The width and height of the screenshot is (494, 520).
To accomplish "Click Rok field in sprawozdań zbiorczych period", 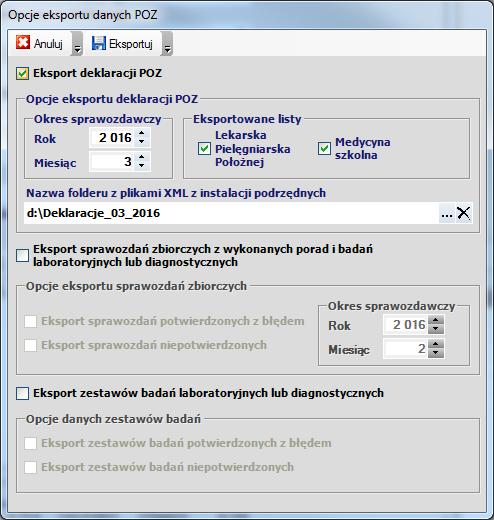I will point(406,325).
